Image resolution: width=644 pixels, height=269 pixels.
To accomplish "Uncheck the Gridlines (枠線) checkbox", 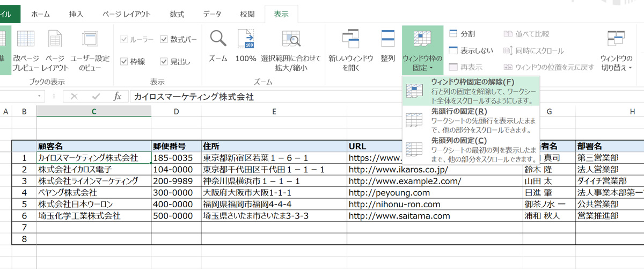I will [124, 62].
